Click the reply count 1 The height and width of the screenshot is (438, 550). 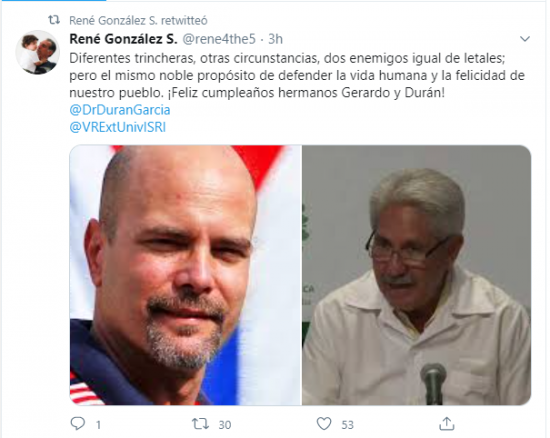(x=99, y=425)
